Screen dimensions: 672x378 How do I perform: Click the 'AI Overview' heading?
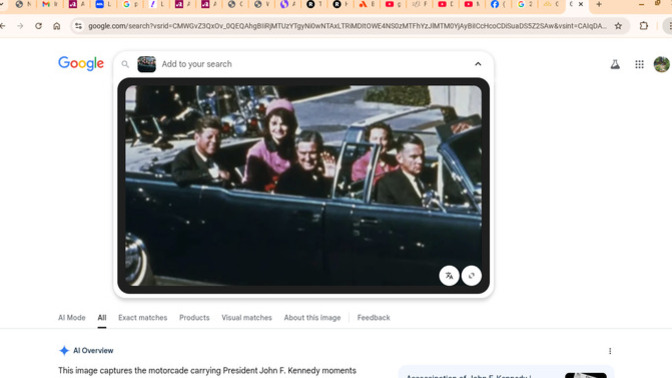[x=93, y=351]
